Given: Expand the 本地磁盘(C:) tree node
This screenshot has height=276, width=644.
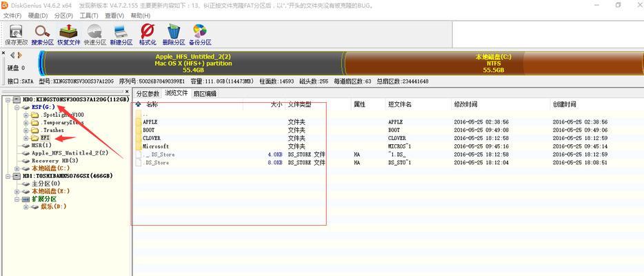Looking at the screenshot, I should tap(17, 168).
